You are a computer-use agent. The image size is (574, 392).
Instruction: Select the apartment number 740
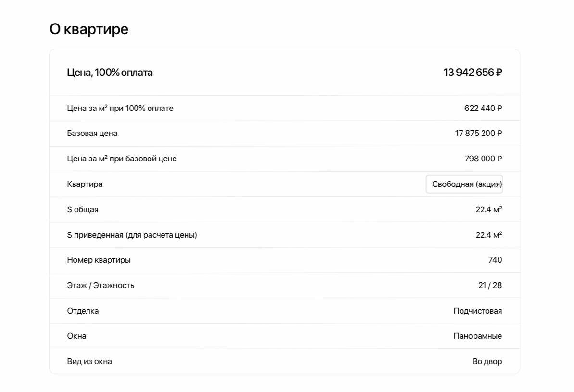coord(495,260)
